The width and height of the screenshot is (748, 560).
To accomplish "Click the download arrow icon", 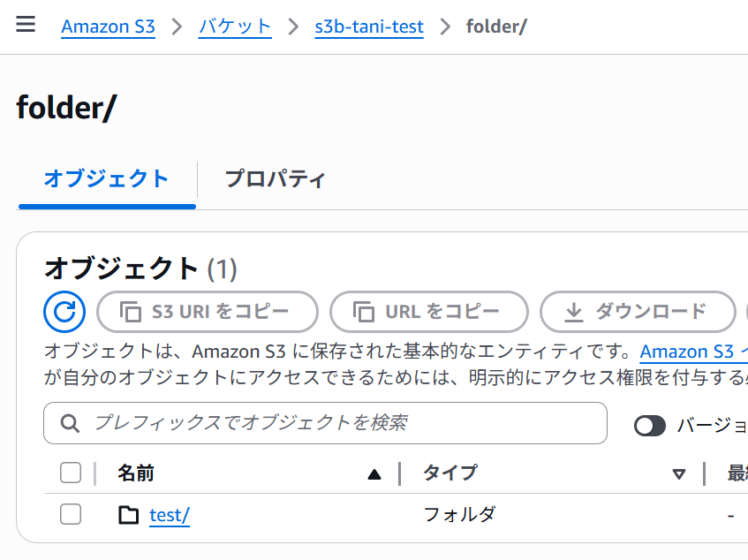I will pyautogui.click(x=574, y=311).
